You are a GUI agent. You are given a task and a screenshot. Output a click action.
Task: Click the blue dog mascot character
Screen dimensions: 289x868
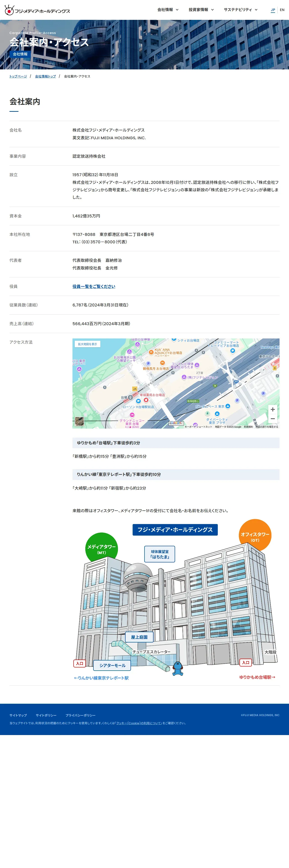178,669
